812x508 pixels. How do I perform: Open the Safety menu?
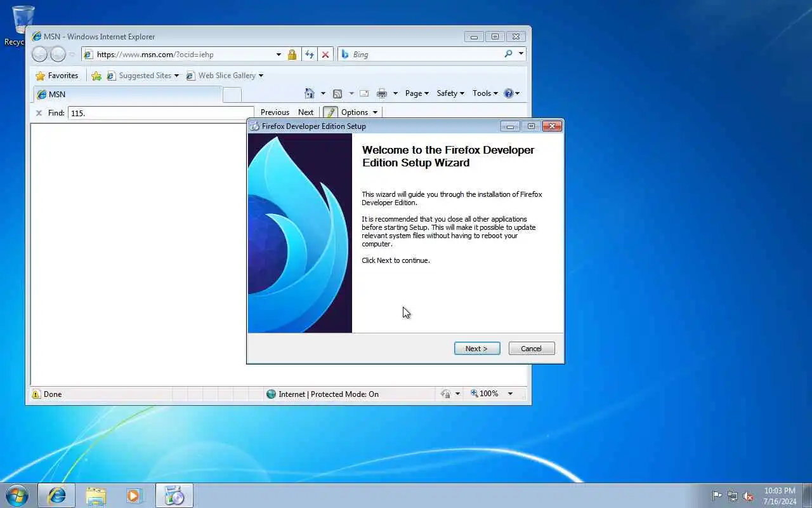point(450,93)
